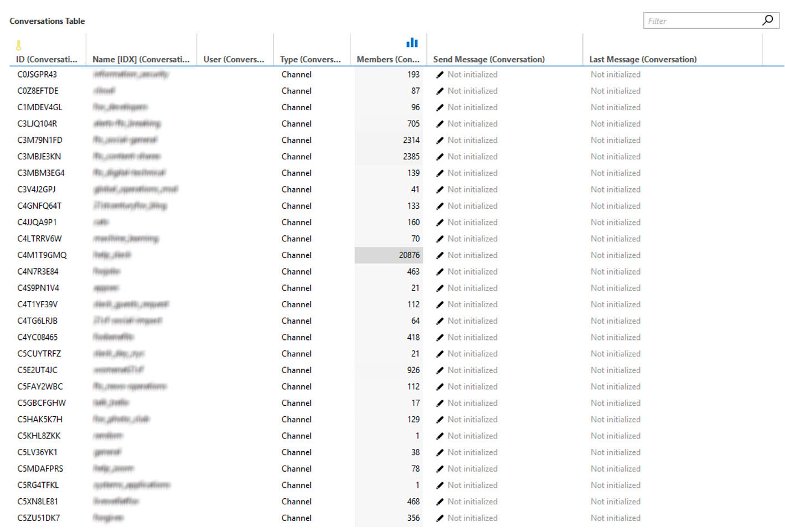Viewport: 785px width, 532px height.
Task: Select ID cell C0JSGPR43
Action: click(x=37, y=74)
